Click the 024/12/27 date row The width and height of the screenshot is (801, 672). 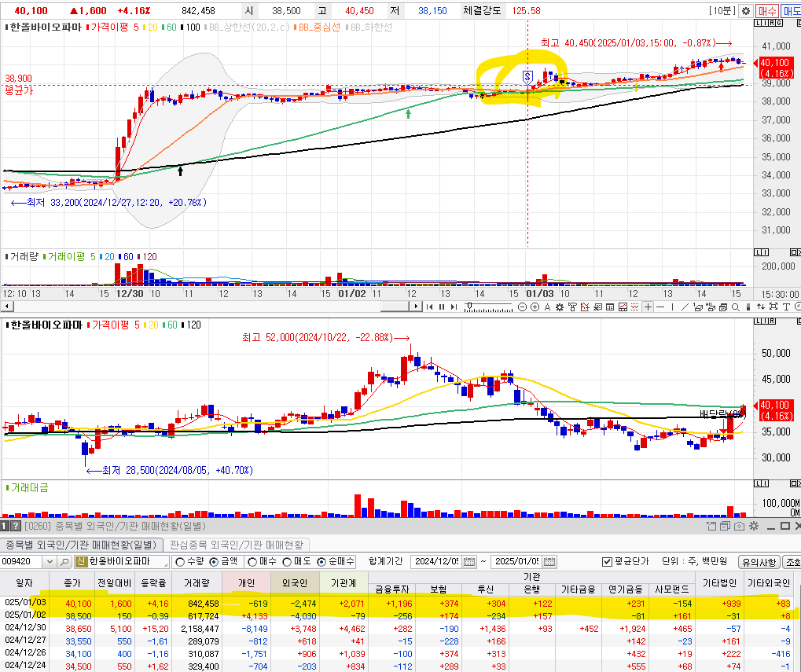[24, 641]
